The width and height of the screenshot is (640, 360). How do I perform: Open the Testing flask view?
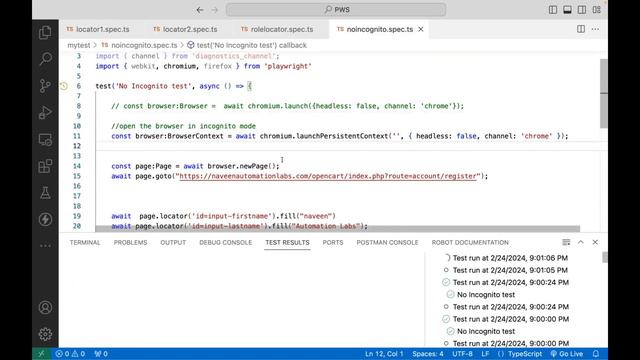tap(45, 193)
